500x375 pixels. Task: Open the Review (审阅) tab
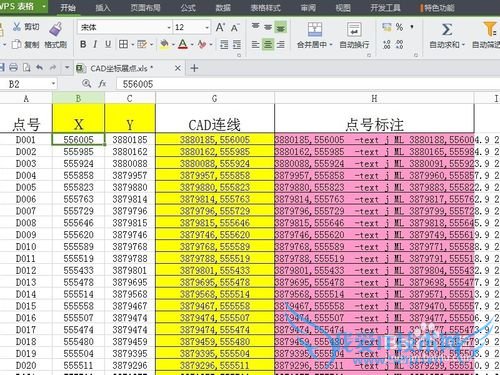(308, 8)
